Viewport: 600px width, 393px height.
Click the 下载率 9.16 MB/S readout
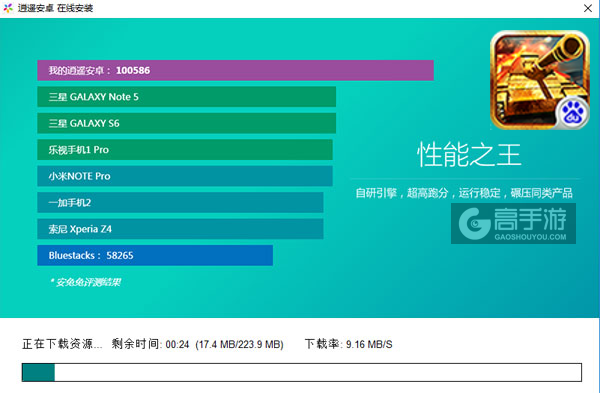(348, 344)
